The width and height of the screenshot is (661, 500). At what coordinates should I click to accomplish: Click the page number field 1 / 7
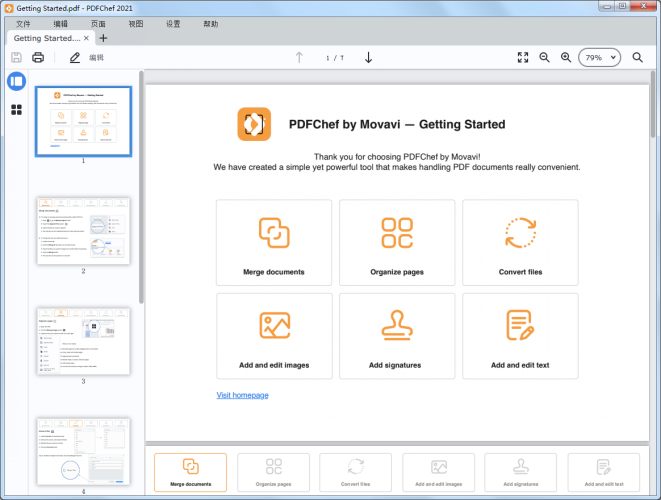coord(335,58)
